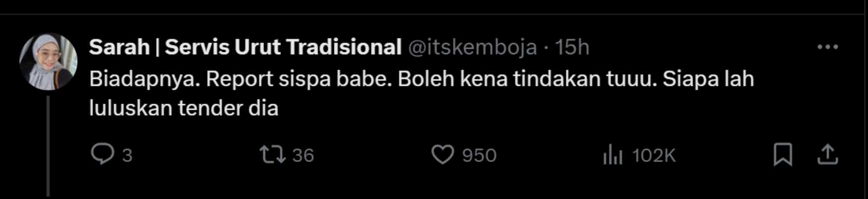Open the three-dot more options menu
The image size is (868, 199).
pyautogui.click(x=827, y=47)
